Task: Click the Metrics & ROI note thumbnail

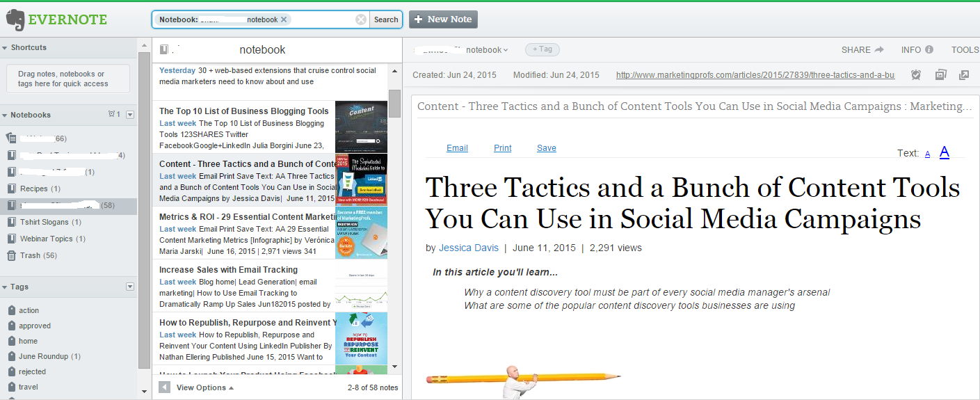Action: 361,232
